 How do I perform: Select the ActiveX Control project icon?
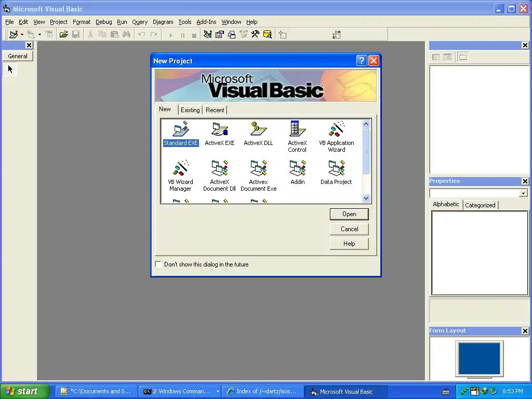[297, 137]
